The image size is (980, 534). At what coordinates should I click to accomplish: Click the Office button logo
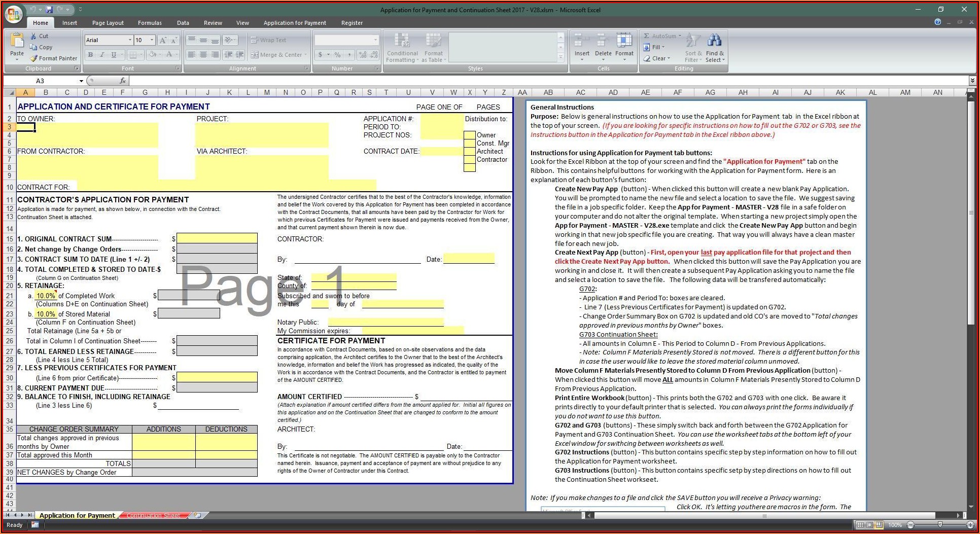click(x=14, y=14)
